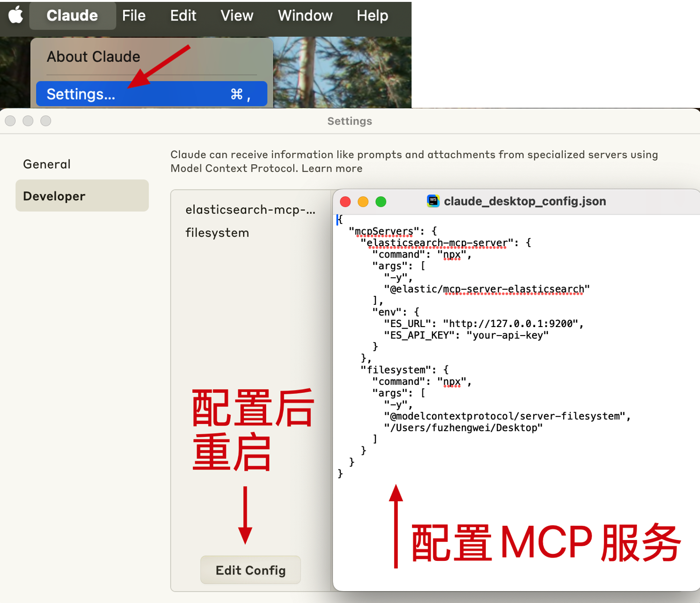Select Settings... in the Claude menu

(152, 94)
